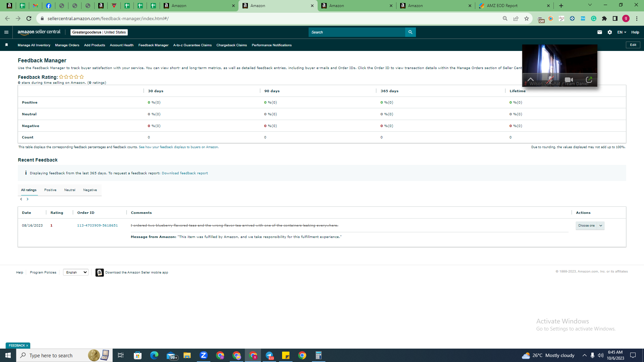Expand the meeting overlay chevron
The image size is (644, 362).
point(530,80)
